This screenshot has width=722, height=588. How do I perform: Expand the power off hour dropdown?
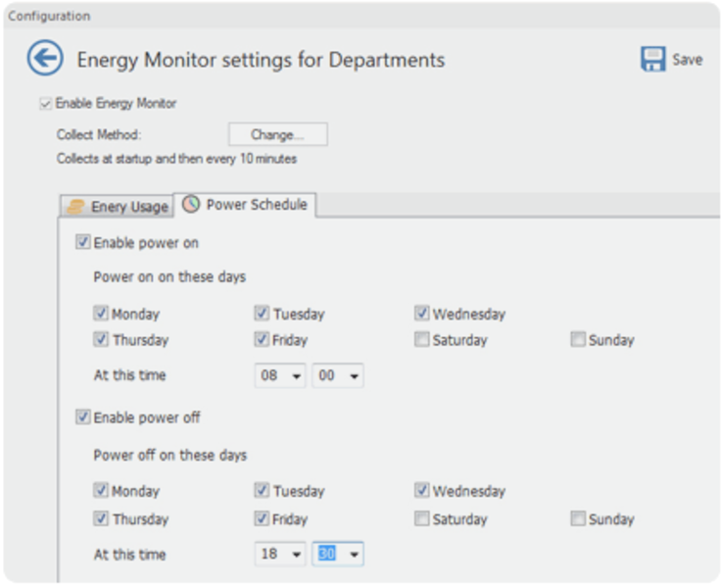297,555
